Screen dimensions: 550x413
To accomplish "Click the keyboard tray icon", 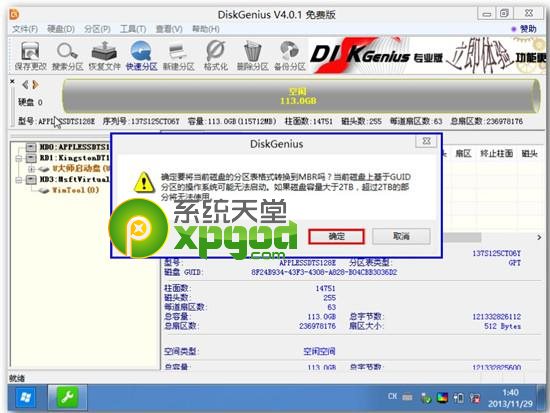I will pyautogui.click(x=408, y=398).
